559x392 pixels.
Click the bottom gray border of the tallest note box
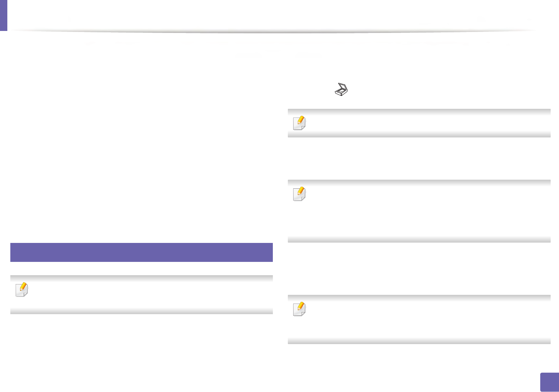[x=419, y=240]
